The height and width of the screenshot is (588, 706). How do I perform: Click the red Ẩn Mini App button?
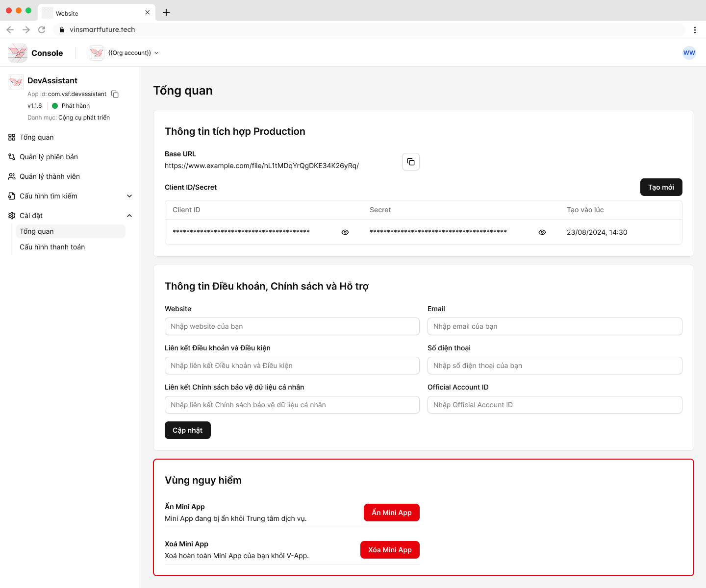point(392,513)
